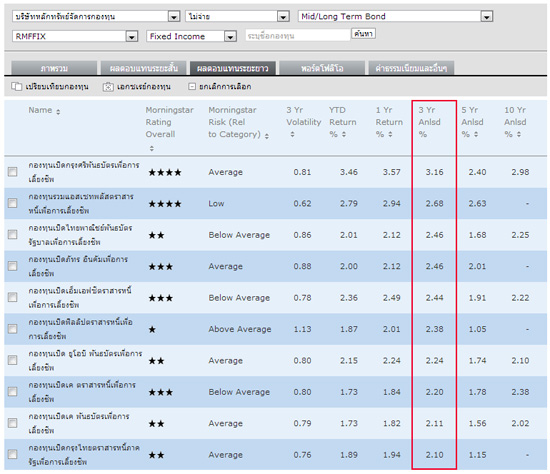Sort by 3 Yr Volatility arrows
The height and width of the screenshot is (474, 550).
(x=292, y=134)
